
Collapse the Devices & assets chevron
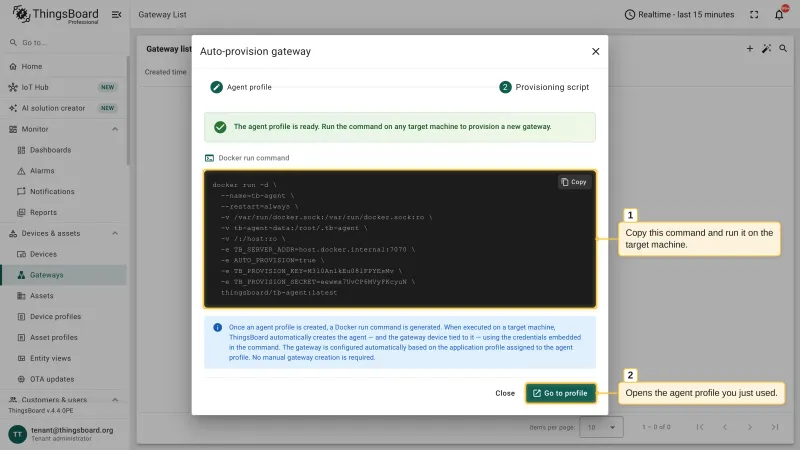(115, 233)
